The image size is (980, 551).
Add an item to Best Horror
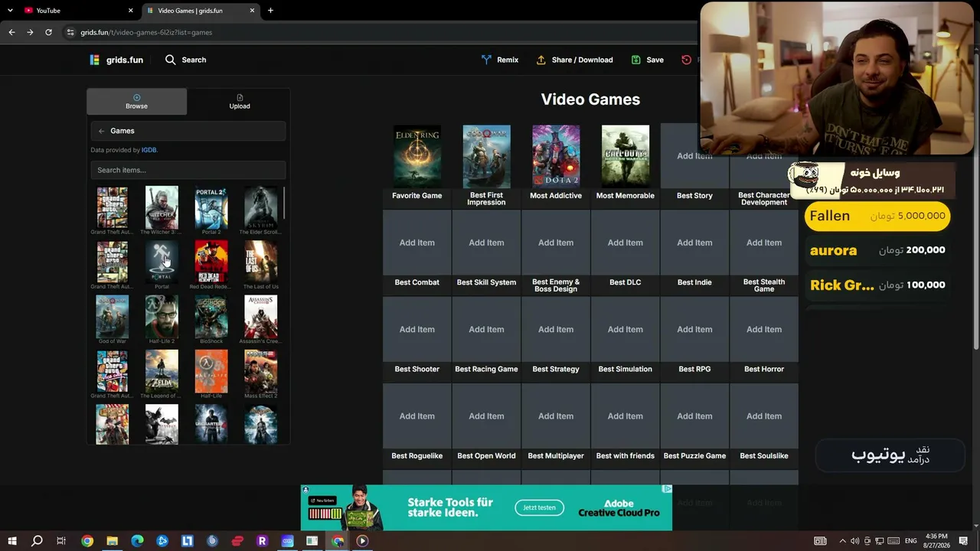pyautogui.click(x=764, y=329)
